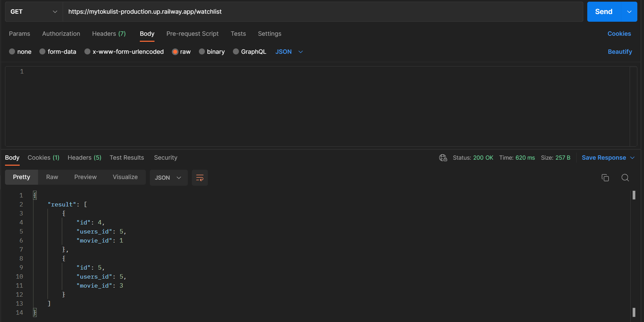Choose x-www-form-urlencoded body type
This screenshot has width=644, height=322.
87,51
